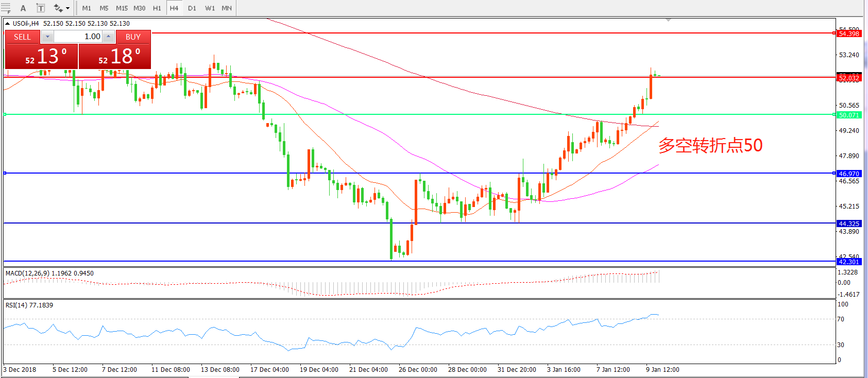
Task: Click the Arrows objects tool icon
Action: pos(58,8)
